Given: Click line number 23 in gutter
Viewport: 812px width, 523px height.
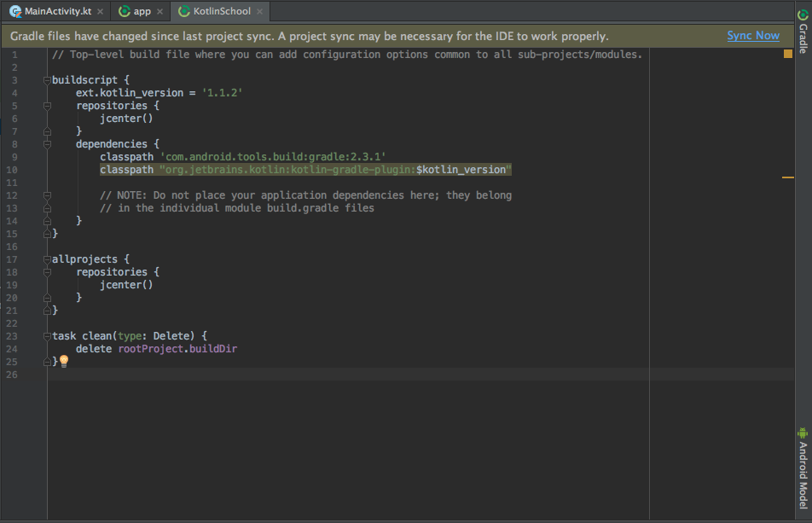Looking at the screenshot, I should (x=11, y=336).
